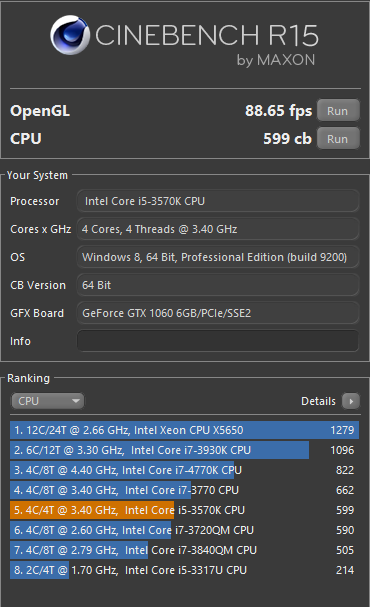Open the CPU ranking dropdown
The width and height of the screenshot is (370, 607).
click(47, 401)
